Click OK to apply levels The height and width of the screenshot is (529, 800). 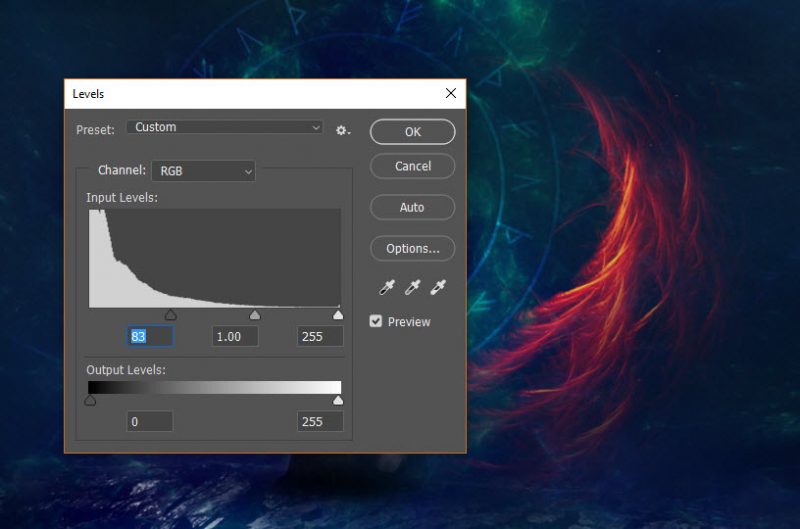point(412,132)
